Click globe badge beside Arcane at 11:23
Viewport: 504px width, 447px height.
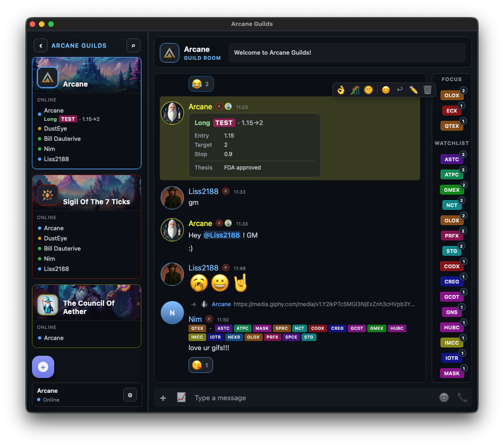click(228, 107)
